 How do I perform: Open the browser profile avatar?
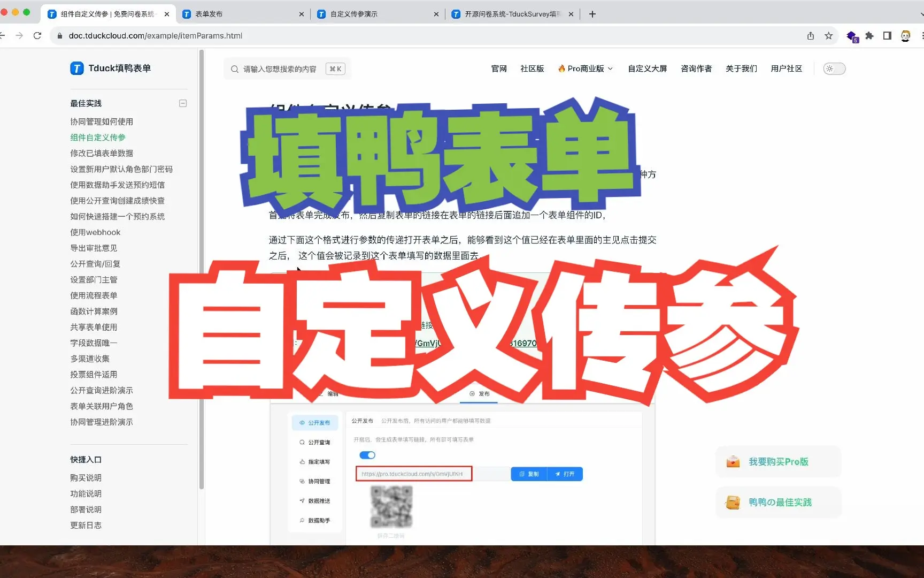905,36
